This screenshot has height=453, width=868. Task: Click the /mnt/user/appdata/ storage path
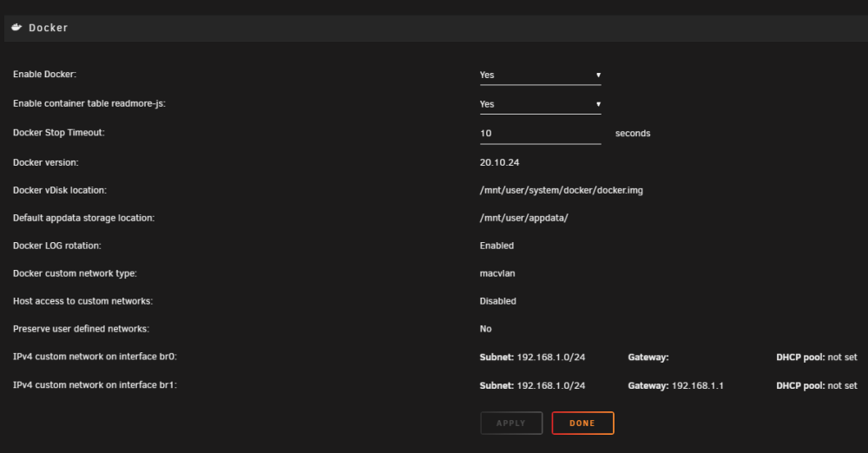(523, 218)
